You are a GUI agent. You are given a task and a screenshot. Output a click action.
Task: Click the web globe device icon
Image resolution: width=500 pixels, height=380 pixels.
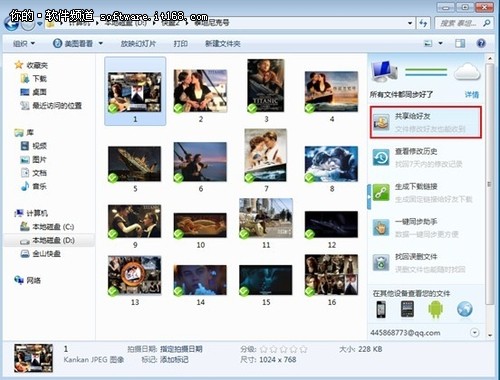464,309
